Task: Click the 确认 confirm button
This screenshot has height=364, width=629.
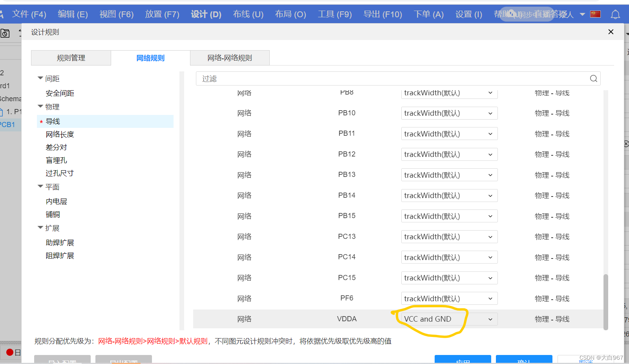Action: click(x=524, y=361)
